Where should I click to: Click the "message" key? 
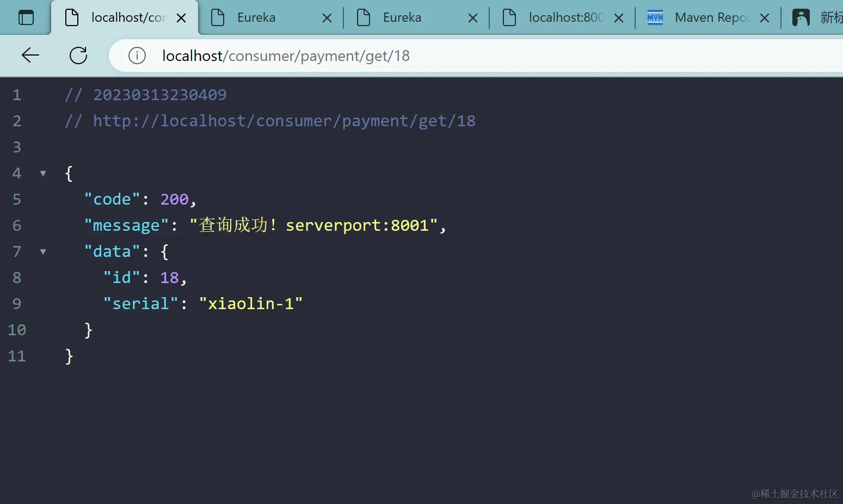[126, 225]
